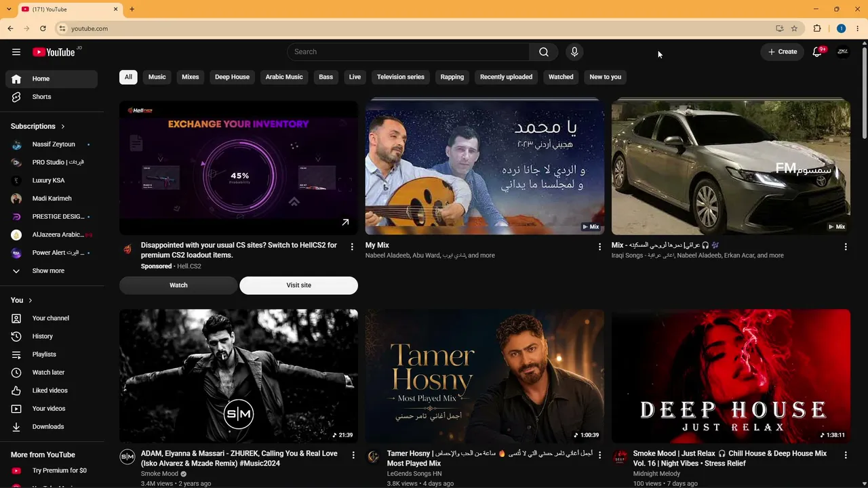Open the Midnight Melody channel avatar

coord(620,457)
